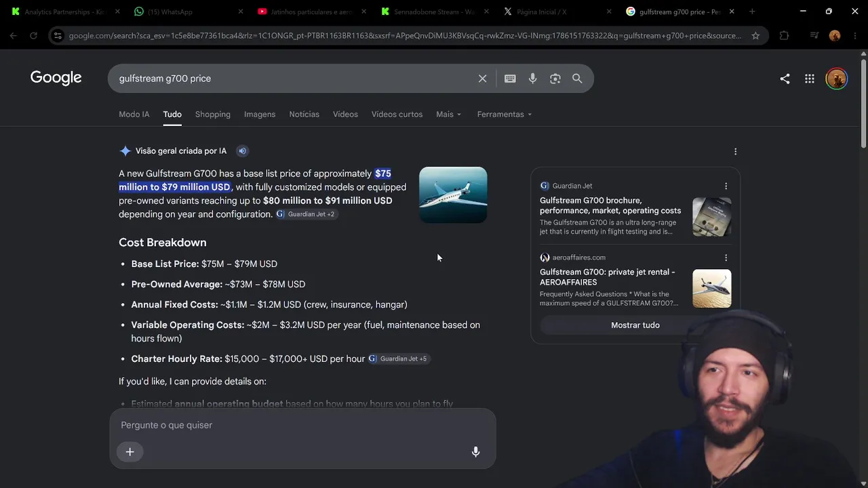Expand the Guardian Jet +2 sources chip
The image size is (868, 488).
coord(306,214)
